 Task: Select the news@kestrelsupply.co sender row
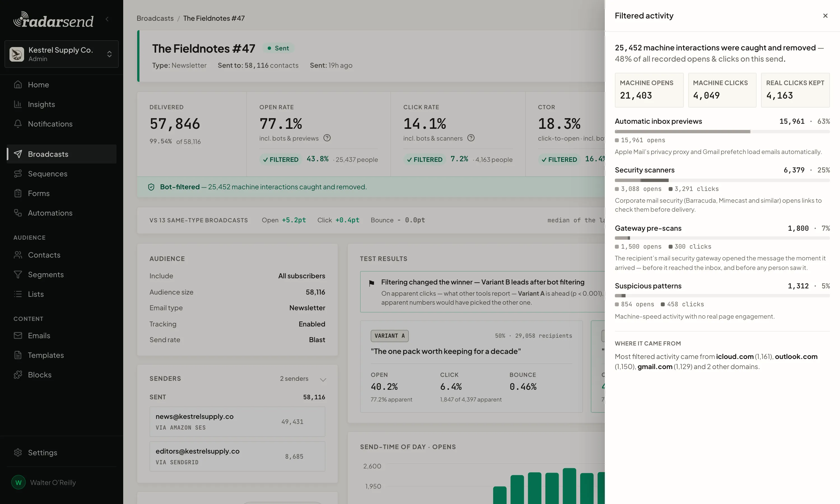click(x=237, y=422)
